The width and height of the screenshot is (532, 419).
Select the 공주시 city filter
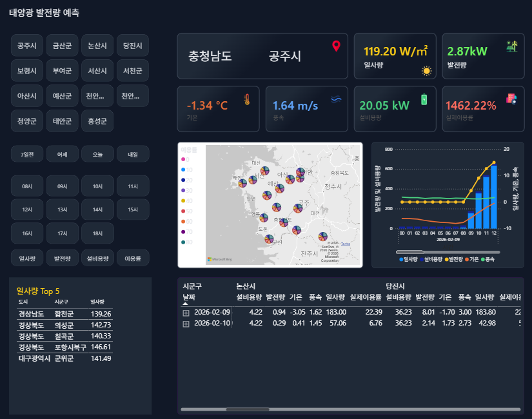tap(27, 46)
